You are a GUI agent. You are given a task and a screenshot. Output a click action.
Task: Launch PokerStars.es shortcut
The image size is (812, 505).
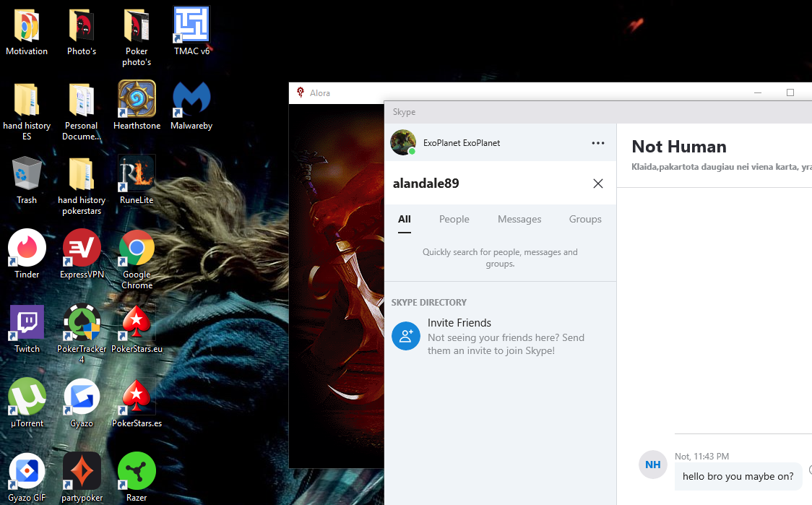tap(137, 397)
